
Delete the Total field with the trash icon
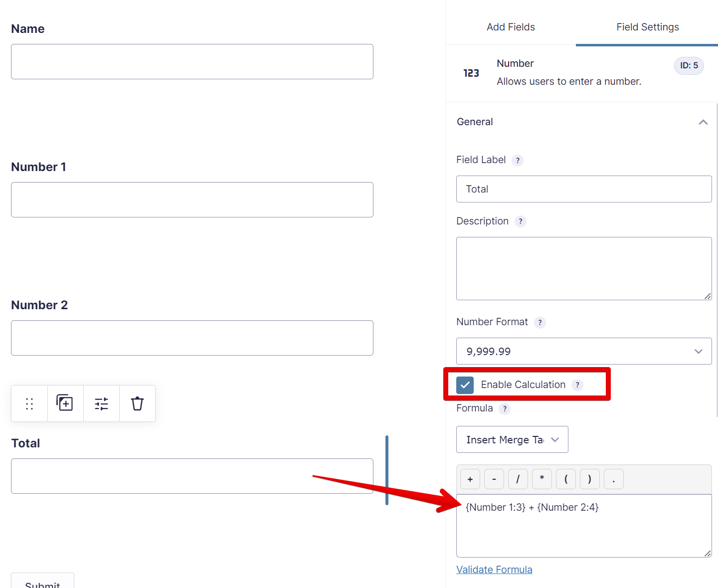tap(137, 403)
